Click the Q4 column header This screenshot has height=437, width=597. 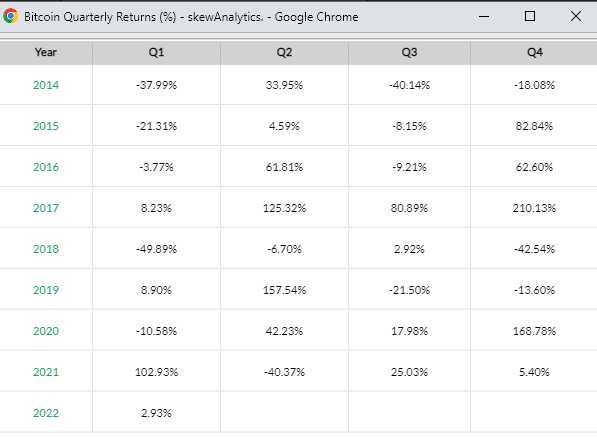(534, 52)
